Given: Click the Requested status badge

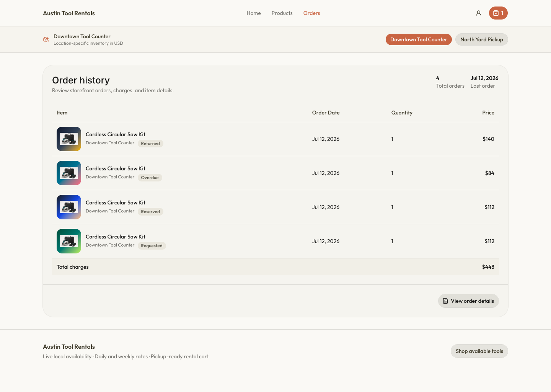Looking at the screenshot, I should click(152, 246).
